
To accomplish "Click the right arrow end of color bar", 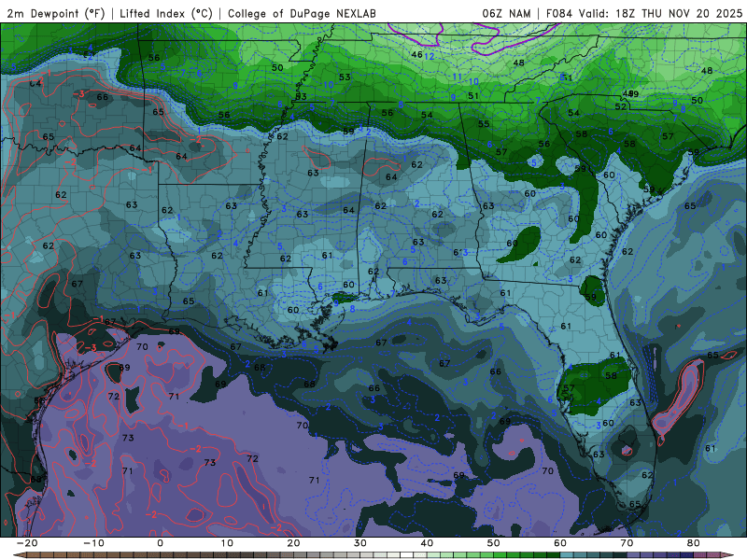I will tap(728, 555).
